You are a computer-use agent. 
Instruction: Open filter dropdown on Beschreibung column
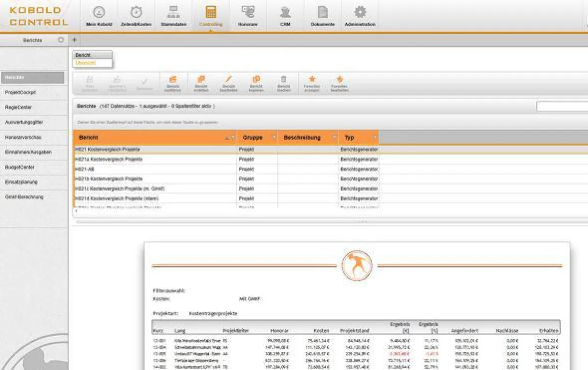pos(335,138)
